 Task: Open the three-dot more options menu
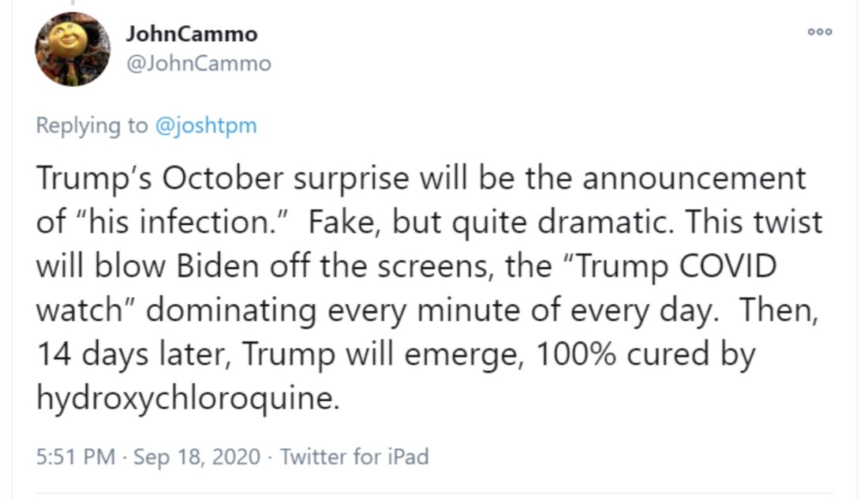820,32
